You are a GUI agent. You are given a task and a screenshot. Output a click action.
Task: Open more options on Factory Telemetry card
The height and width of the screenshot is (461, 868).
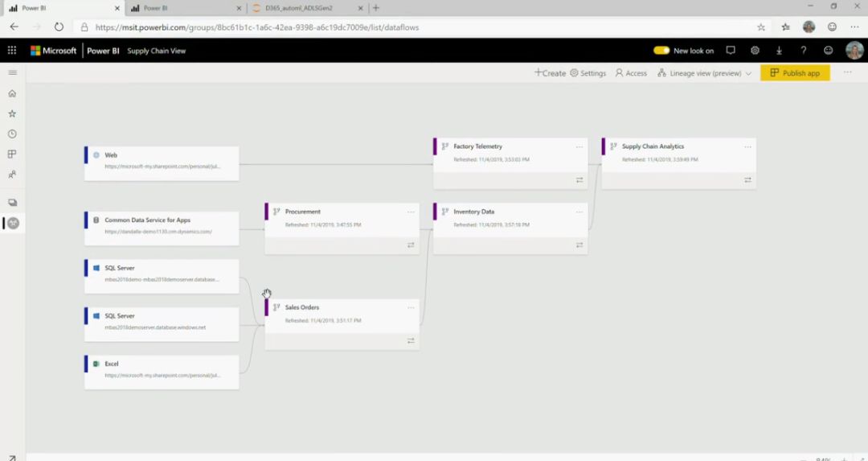click(x=579, y=147)
